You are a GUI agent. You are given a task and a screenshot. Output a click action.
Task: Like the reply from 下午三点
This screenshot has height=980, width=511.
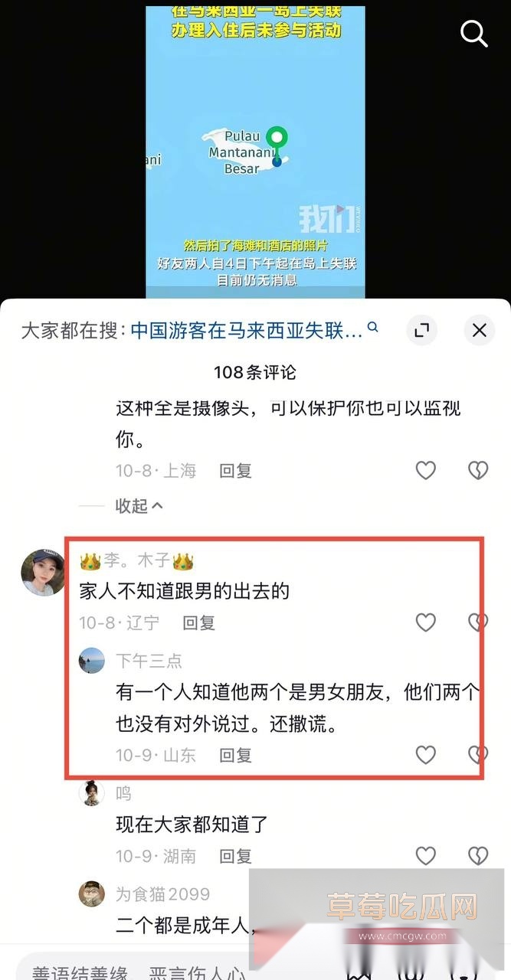(x=426, y=755)
